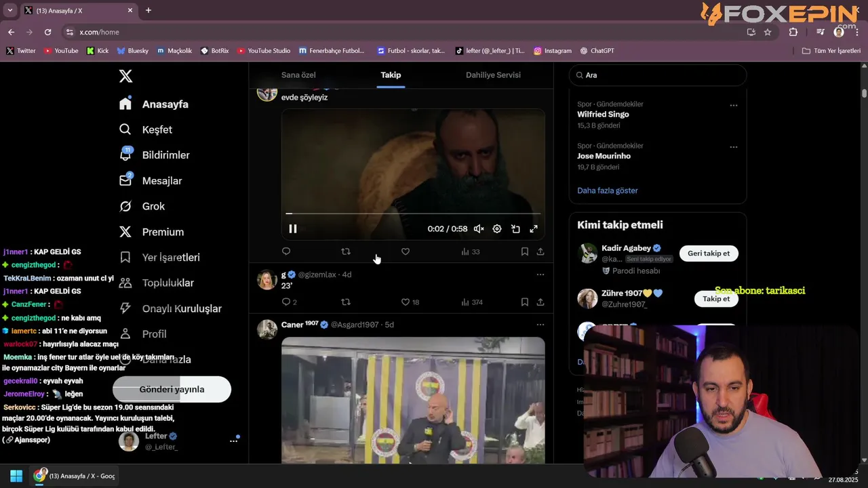The height and width of the screenshot is (488, 868).
Task: Like gizemlax post with 18 likes
Action: click(x=410, y=302)
